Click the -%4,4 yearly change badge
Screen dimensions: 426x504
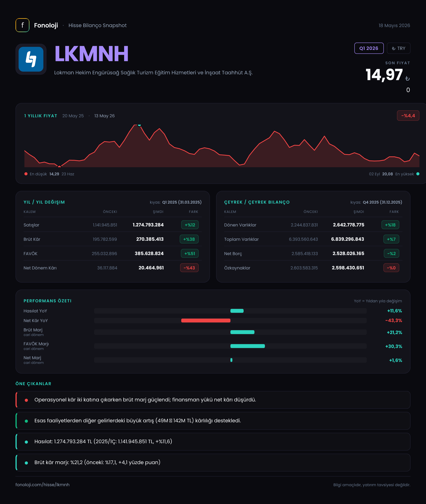(x=408, y=116)
